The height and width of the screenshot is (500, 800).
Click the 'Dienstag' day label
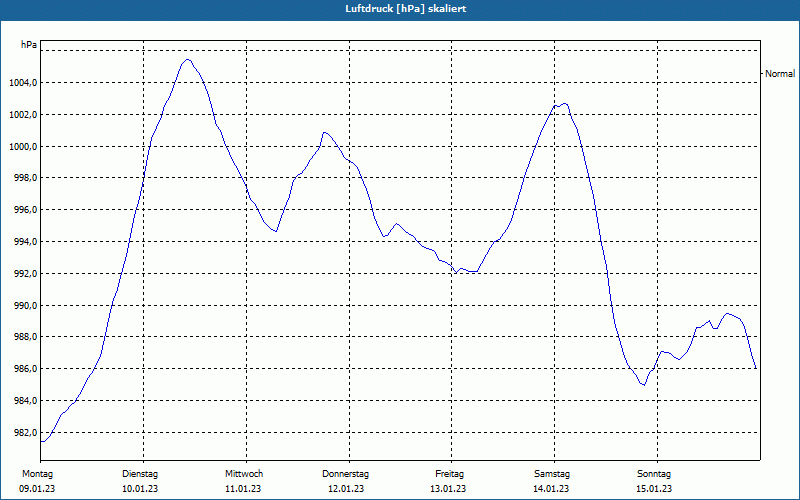[140, 474]
